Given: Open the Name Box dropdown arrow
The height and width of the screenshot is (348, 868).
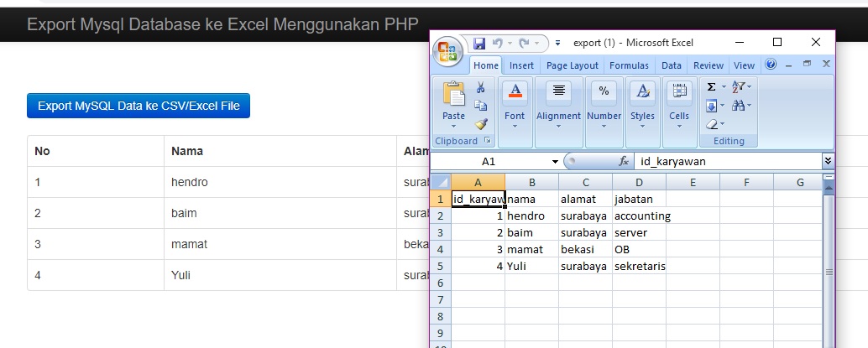Looking at the screenshot, I should click(x=555, y=162).
